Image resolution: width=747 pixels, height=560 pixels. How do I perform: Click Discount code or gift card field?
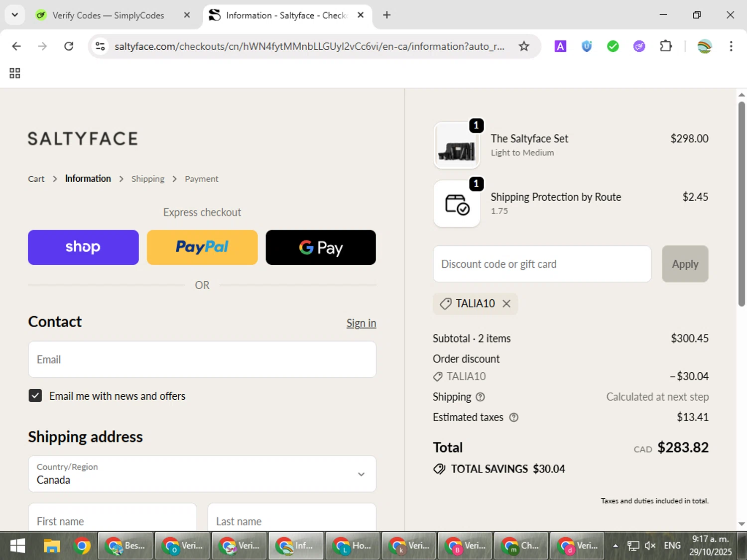(542, 264)
